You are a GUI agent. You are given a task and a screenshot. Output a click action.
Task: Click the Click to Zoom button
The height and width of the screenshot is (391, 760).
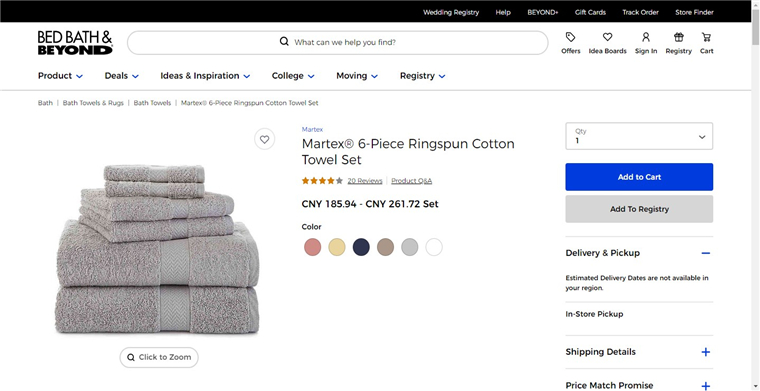coord(159,358)
